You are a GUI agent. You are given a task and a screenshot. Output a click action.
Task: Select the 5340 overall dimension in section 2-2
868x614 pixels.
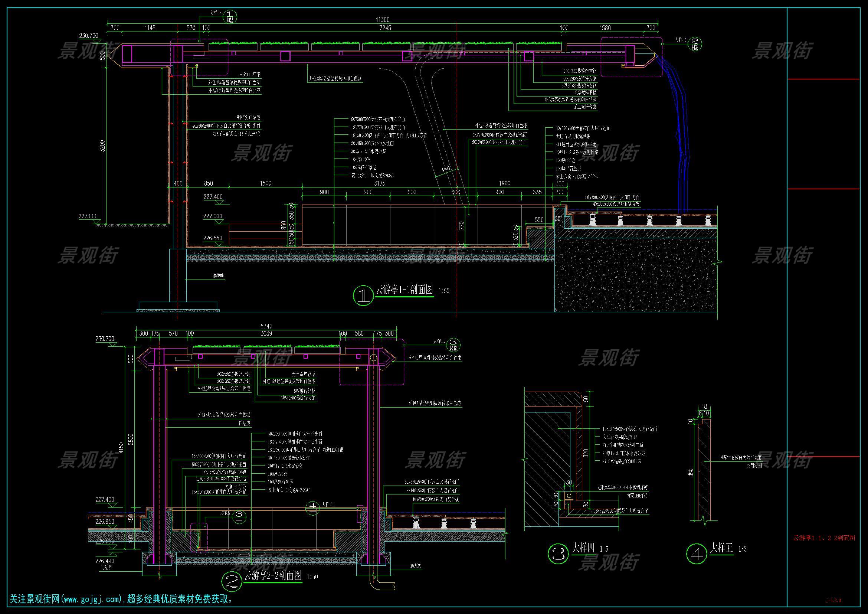[266, 326]
